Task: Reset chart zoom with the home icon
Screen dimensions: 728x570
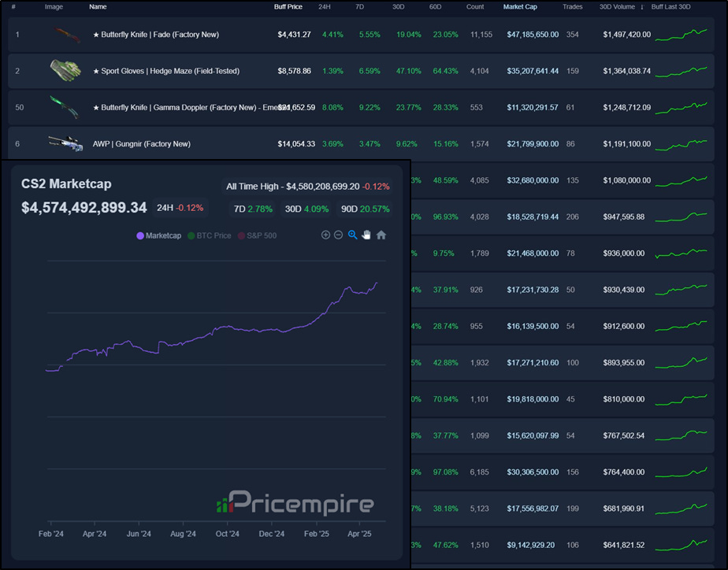Action: (381, 235)
